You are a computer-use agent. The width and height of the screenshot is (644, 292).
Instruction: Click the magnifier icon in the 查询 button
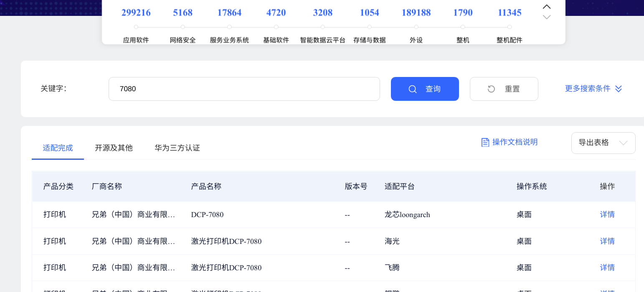point(413,89)
